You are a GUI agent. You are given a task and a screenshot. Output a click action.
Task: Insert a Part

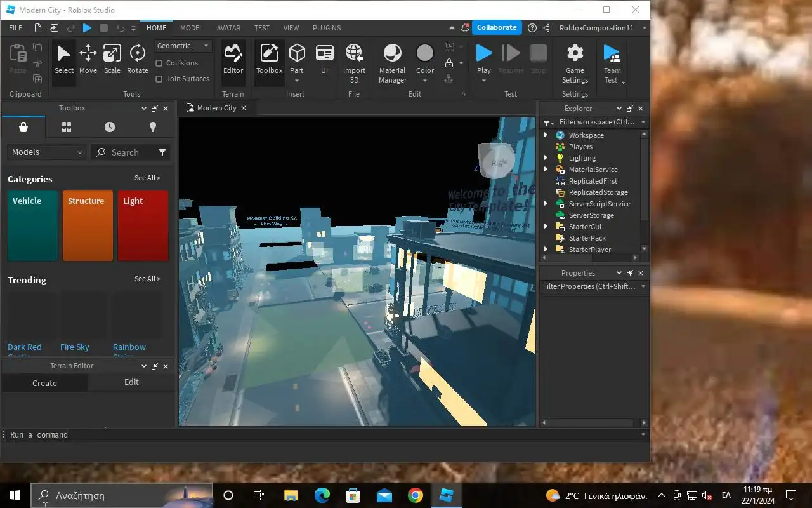(297, 57)
